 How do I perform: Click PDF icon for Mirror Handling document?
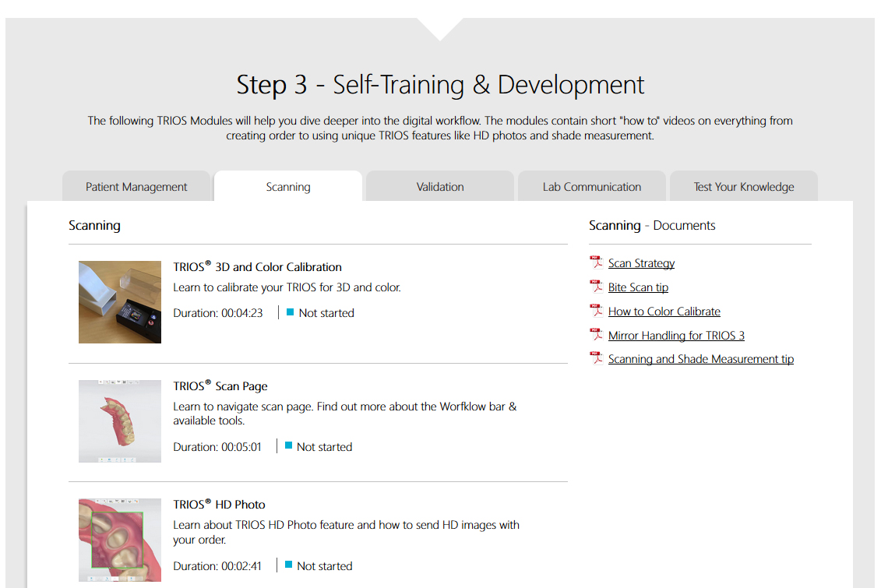click(597, 335)
